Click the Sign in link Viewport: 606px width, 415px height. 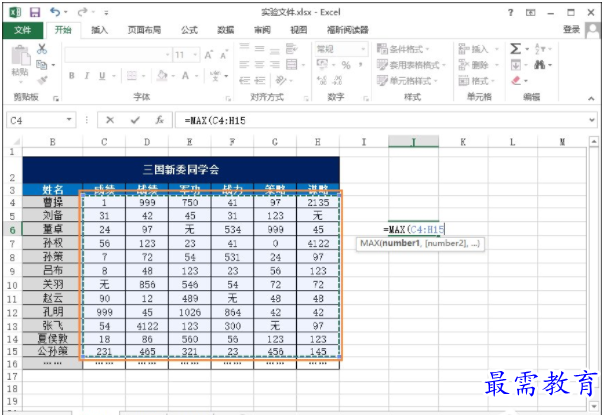pos(571,29)
